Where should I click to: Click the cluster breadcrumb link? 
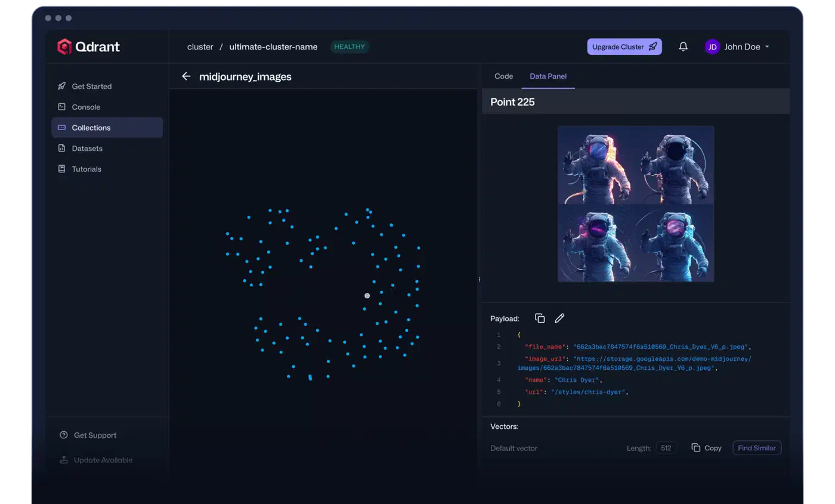point(200,47)
